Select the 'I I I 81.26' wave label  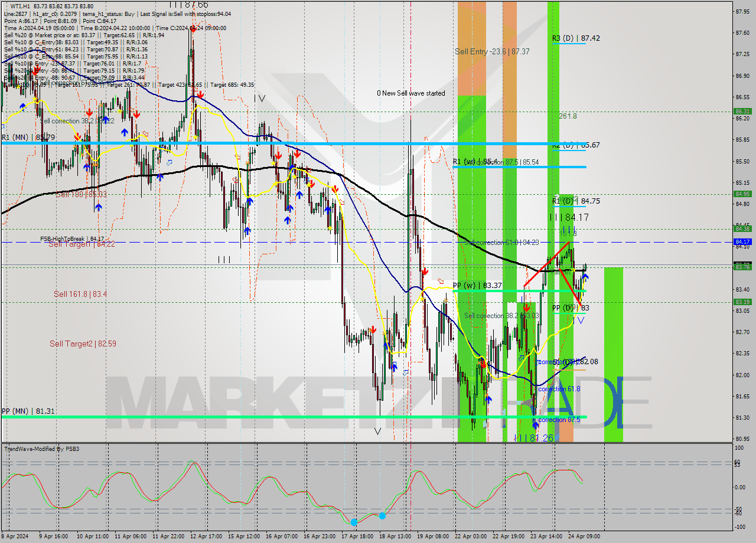click(x=533, y=438)
